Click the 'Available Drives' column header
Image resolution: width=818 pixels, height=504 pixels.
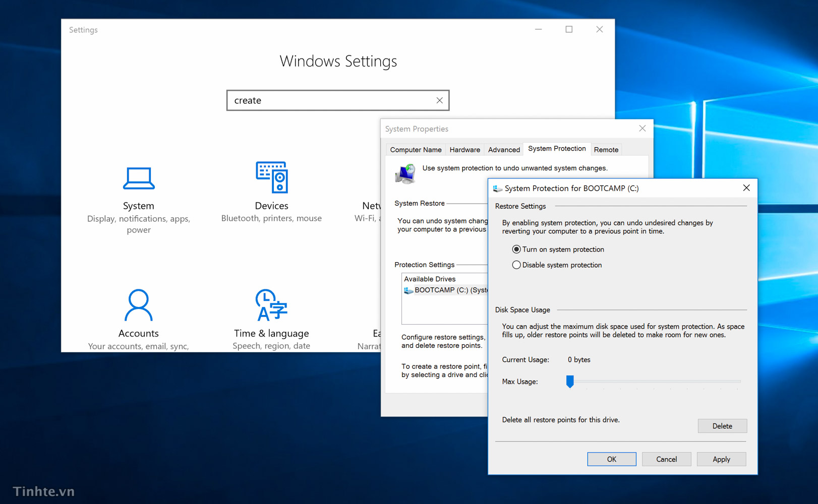pyautogui.click(x=430, y=279)
